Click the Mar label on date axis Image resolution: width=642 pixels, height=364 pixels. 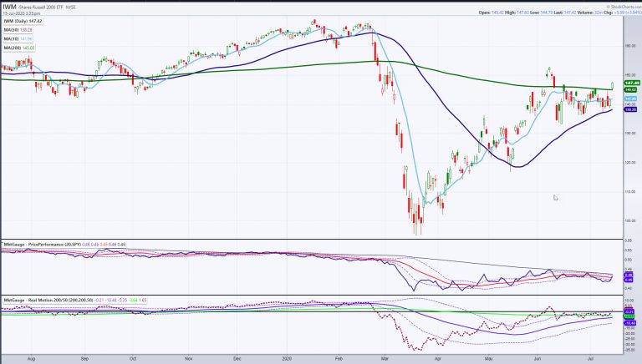coord(385,359)
